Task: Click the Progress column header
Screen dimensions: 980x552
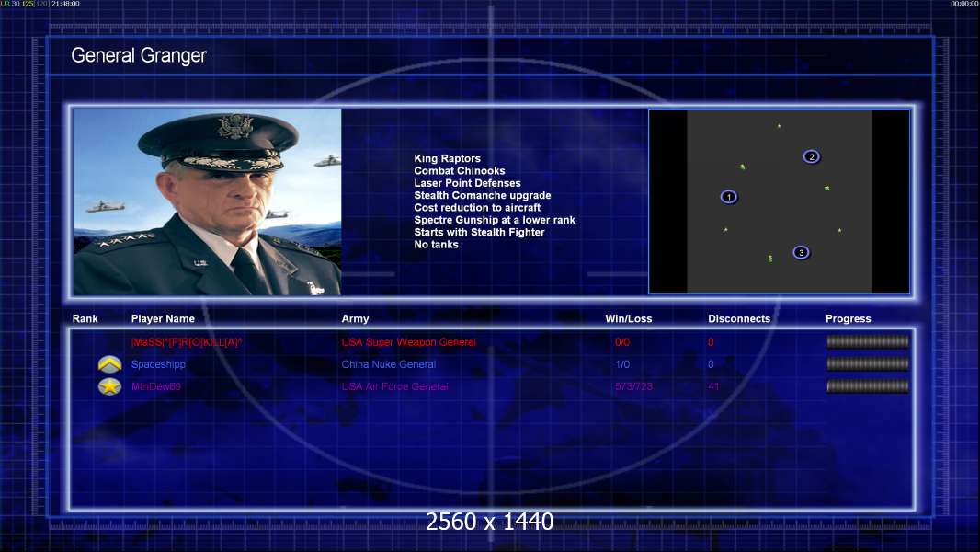Action: click(x=849, y=319)
